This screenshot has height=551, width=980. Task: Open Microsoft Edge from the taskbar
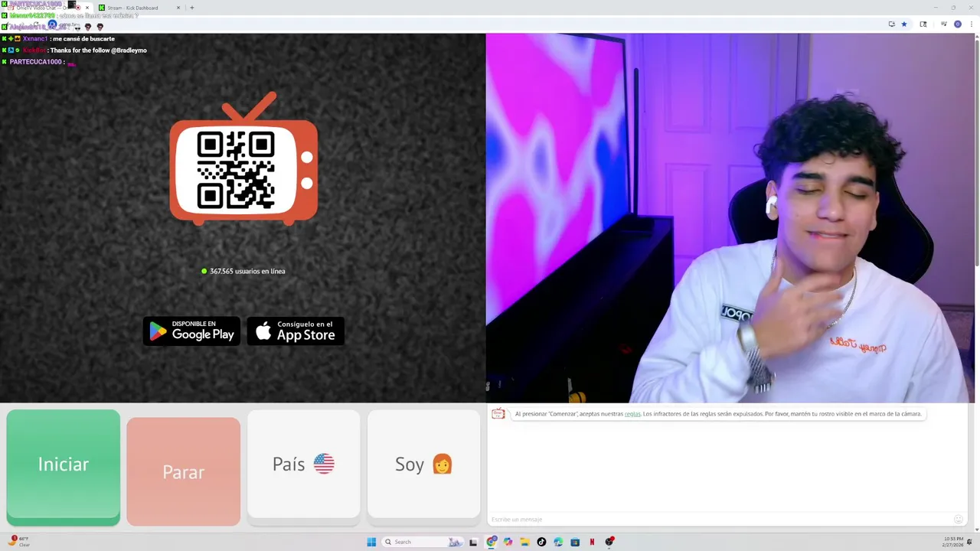pos(558,542)
